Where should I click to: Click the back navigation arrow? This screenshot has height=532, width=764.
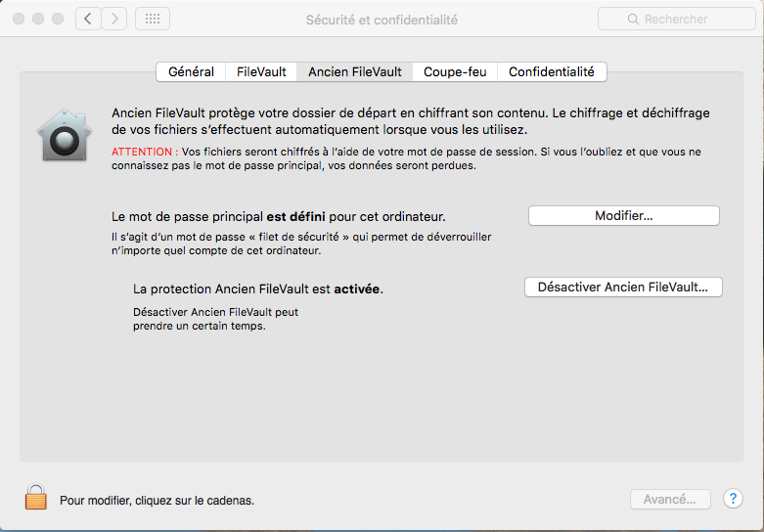(88, 19)
